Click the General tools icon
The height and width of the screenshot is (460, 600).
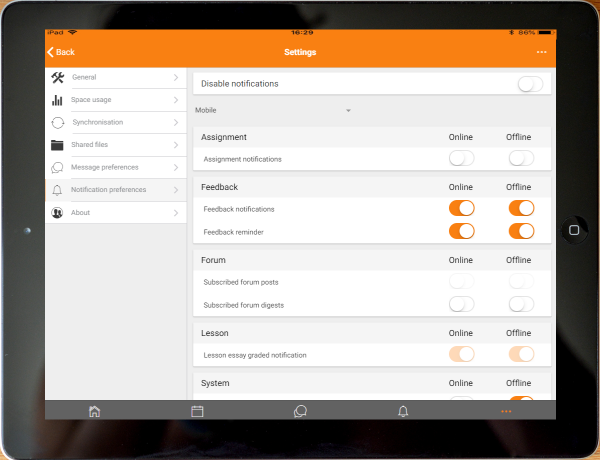(x=58, y=78)
